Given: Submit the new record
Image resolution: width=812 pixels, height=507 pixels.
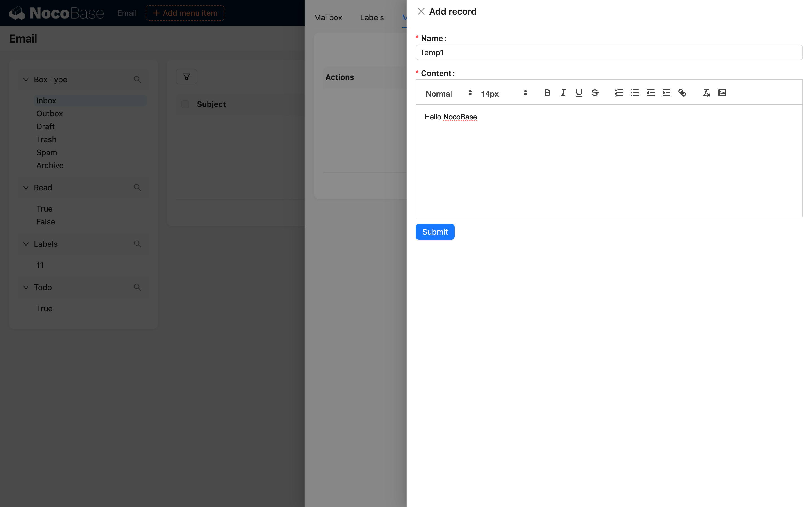Looking at the screenshot, I should click(x=435, y=232).
